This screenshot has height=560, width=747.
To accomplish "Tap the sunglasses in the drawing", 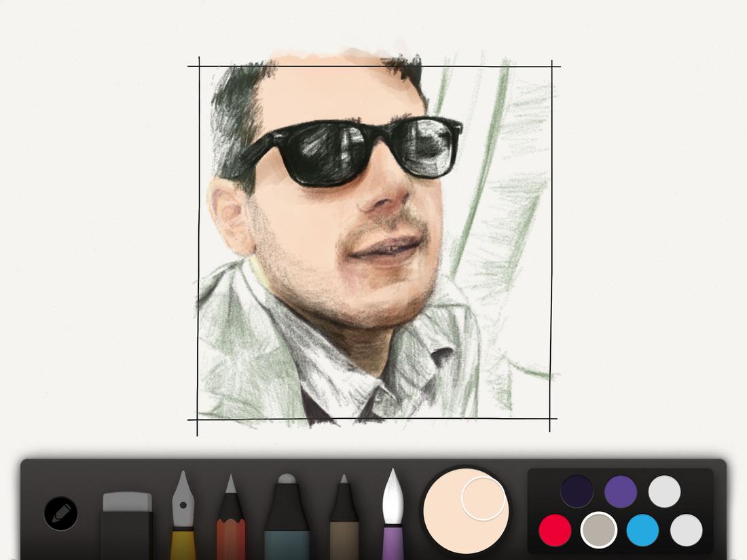I will tap(360, 149).
